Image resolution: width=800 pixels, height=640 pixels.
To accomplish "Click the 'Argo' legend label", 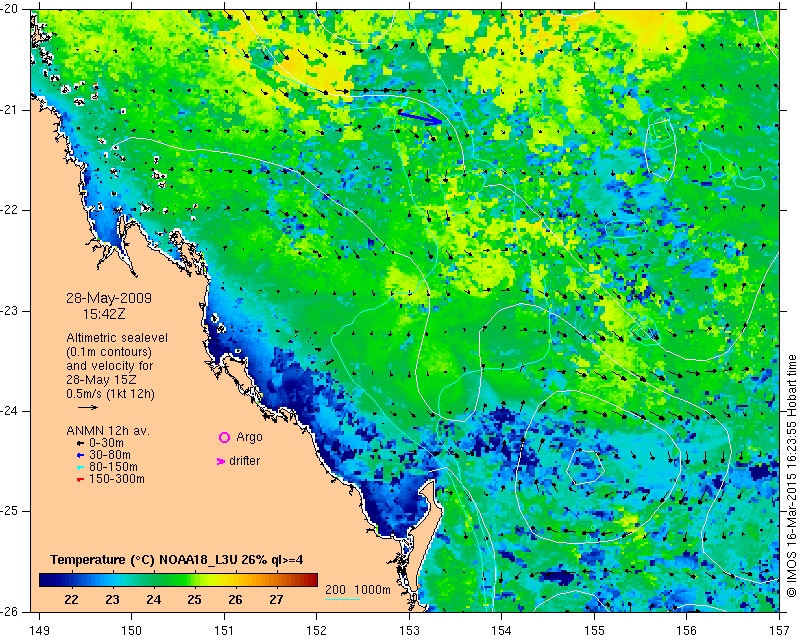I will (x=249, y=437).
